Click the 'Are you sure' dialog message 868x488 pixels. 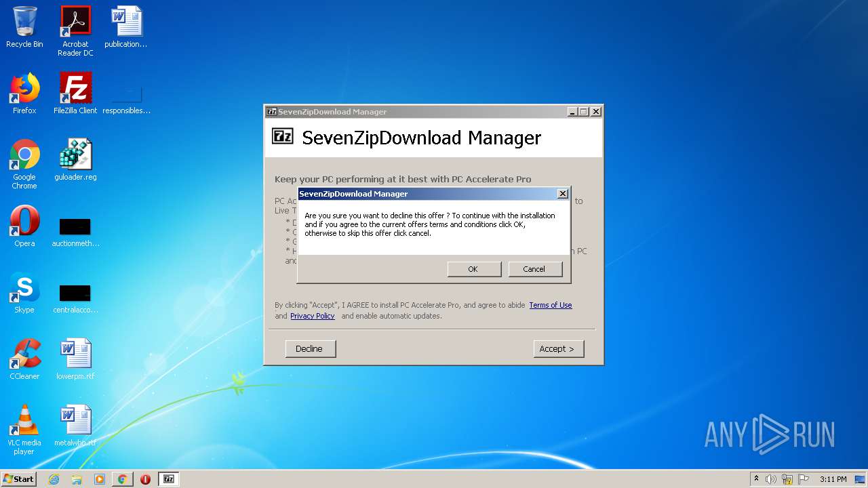(x=430, y=224)
